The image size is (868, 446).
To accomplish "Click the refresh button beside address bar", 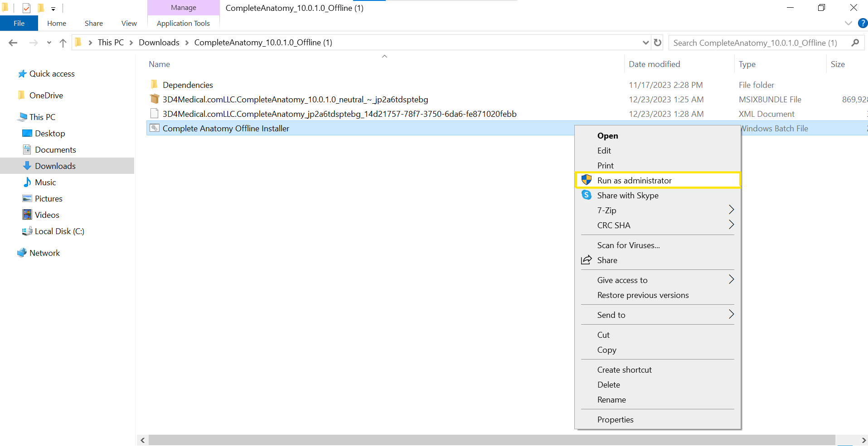I will (658, 43).
